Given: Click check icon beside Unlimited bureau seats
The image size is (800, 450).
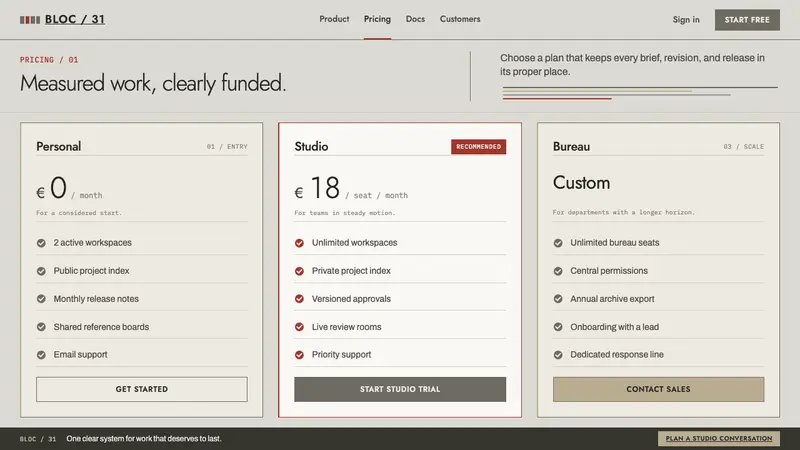Looking at the screenshot, I should [558, 243].
